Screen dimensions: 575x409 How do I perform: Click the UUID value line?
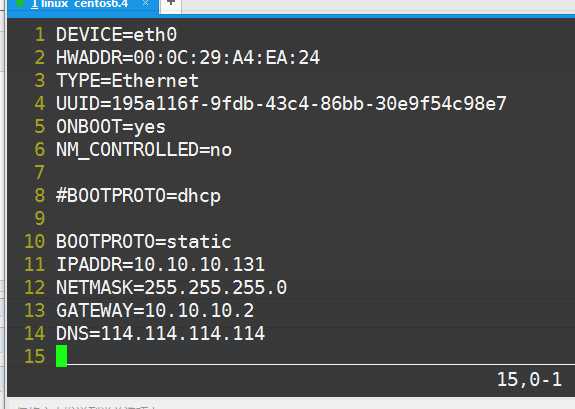281,104
